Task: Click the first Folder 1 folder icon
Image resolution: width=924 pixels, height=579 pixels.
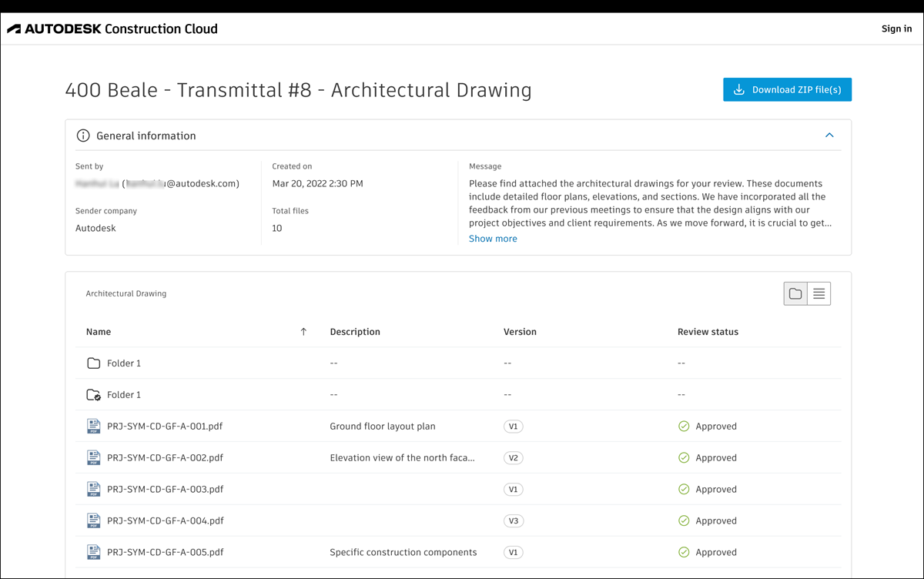Action: click(94, 363)
